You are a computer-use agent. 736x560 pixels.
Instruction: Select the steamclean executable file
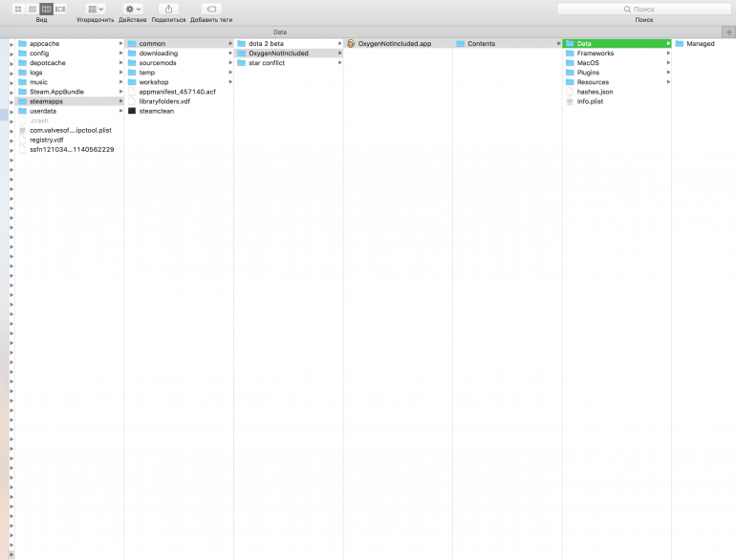coord(157,111)
